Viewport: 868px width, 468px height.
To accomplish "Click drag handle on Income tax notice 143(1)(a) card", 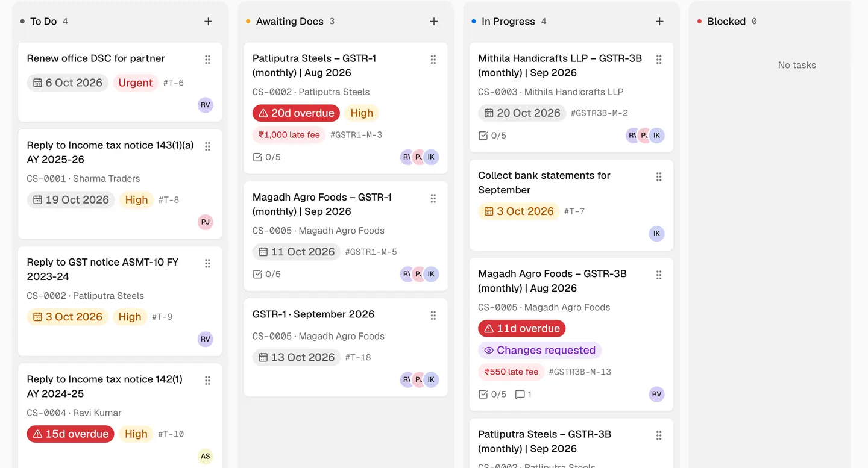I will tap(207, 146).
